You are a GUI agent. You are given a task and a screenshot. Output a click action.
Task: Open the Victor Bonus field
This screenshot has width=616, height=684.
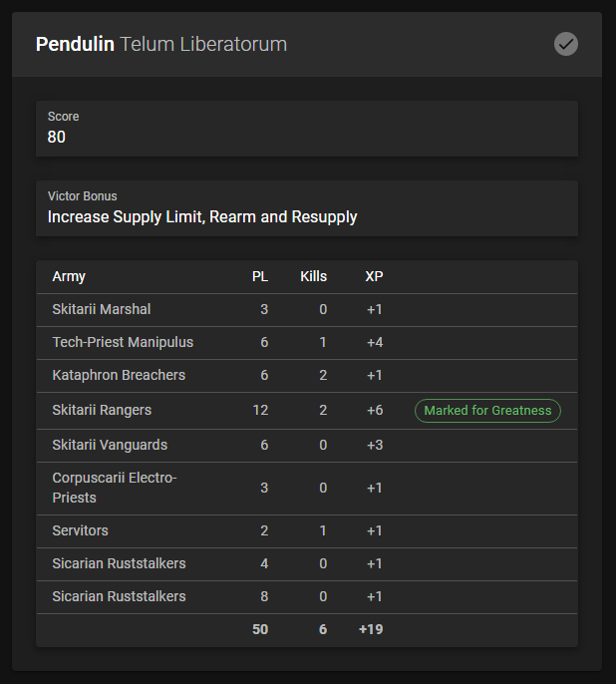coord(306,207)
